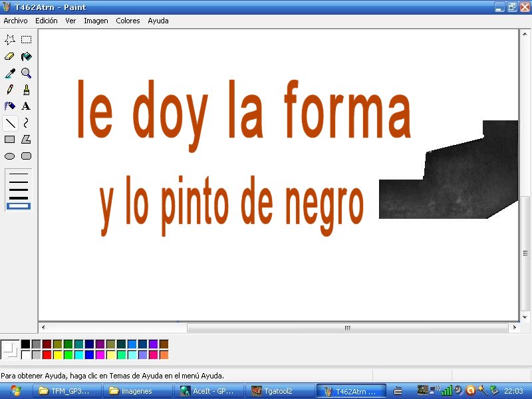The width and height of the screenshot is (532, 399).
Task: Open the Imagen menu
Action: coord(96,21)
